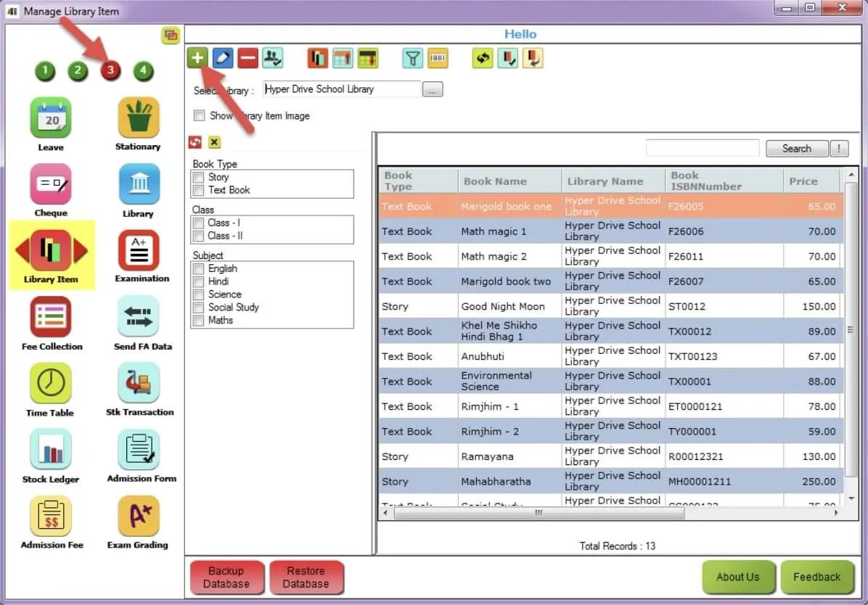Switch to menu page 4
Viewport: 868px width, 605px height.
(144, 70)
